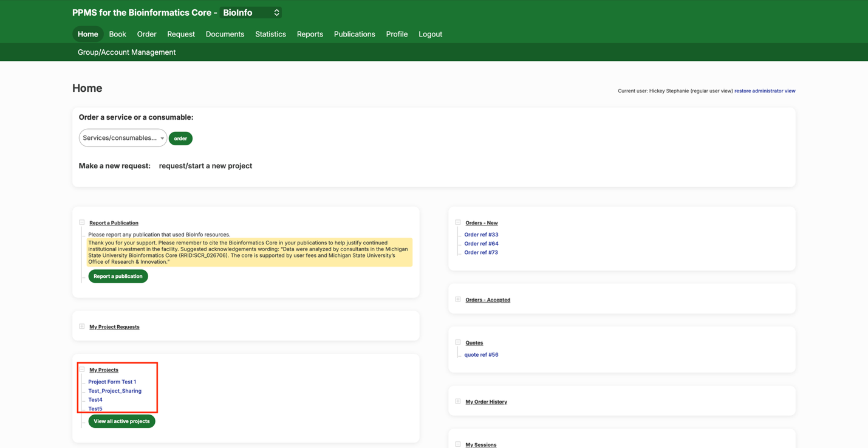This screenshot has height=448, width=868.
Task: Open quote ref #56
Action: click(481, 354)
